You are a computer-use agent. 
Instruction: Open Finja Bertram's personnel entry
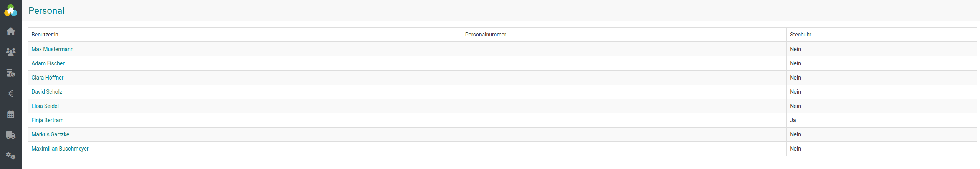[48, 120]
